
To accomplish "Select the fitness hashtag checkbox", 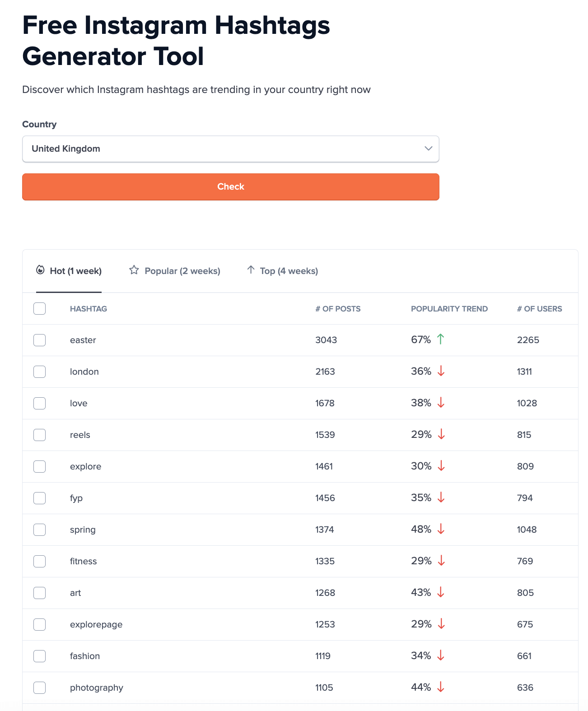I will click(x=40, y=561).
